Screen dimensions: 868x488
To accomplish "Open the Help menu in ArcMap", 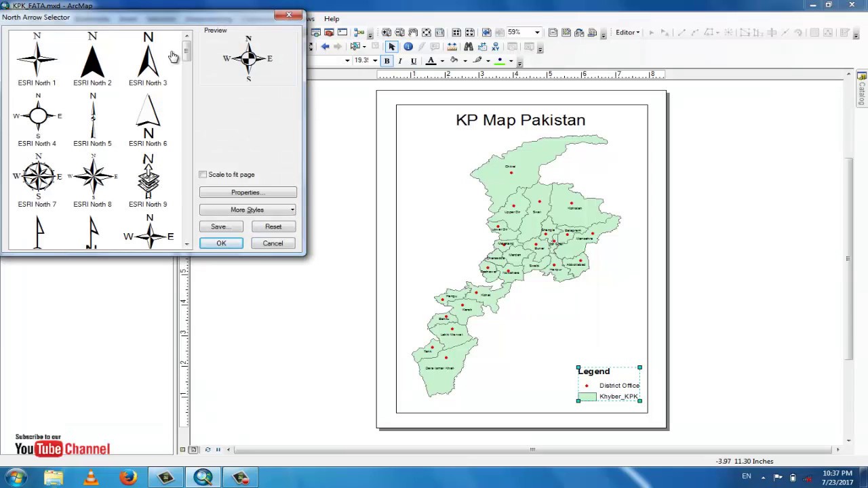I will point(332,18).
